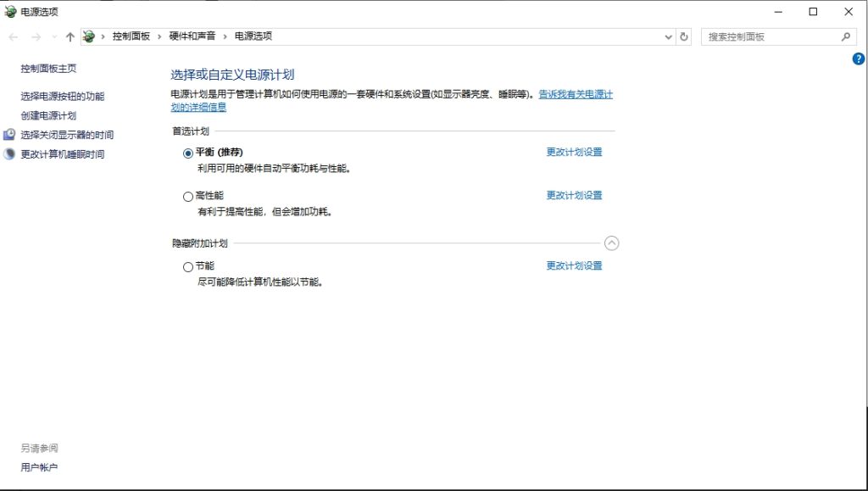Refresh the 电源选项 page

[x=684, y=37]
